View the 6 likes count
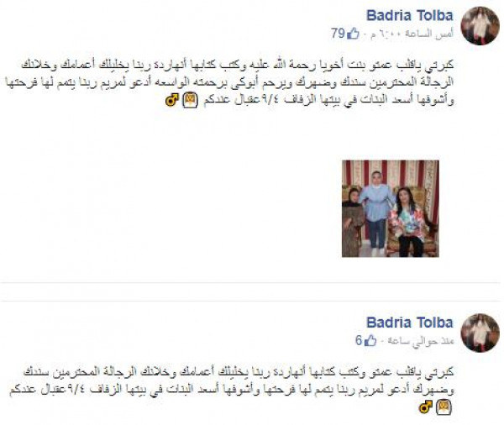 point(359,340)
